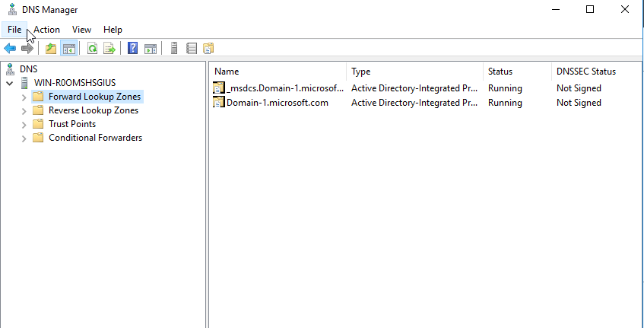Select the _msdcs.Domain-1.microsof... zone name
The image size is (644, 328).
point(285,88)
